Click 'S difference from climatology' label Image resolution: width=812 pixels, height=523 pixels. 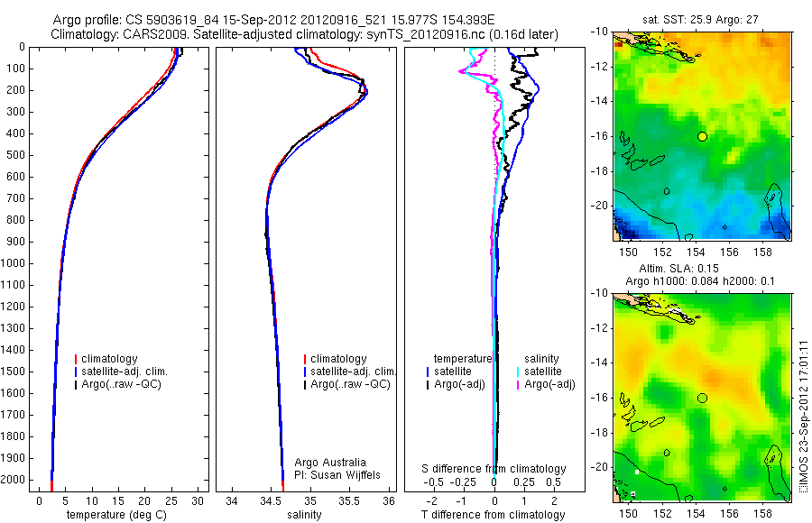click(494, 469)
